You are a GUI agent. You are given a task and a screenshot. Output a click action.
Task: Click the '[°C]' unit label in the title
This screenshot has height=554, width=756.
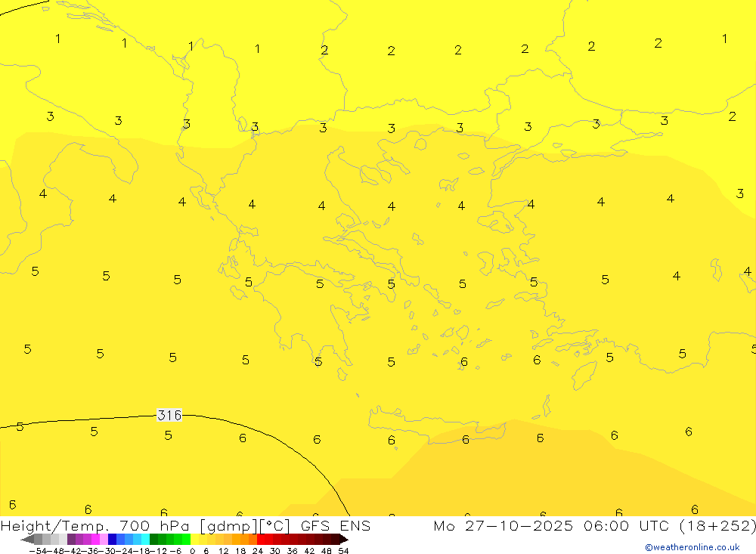click(274, 526)
